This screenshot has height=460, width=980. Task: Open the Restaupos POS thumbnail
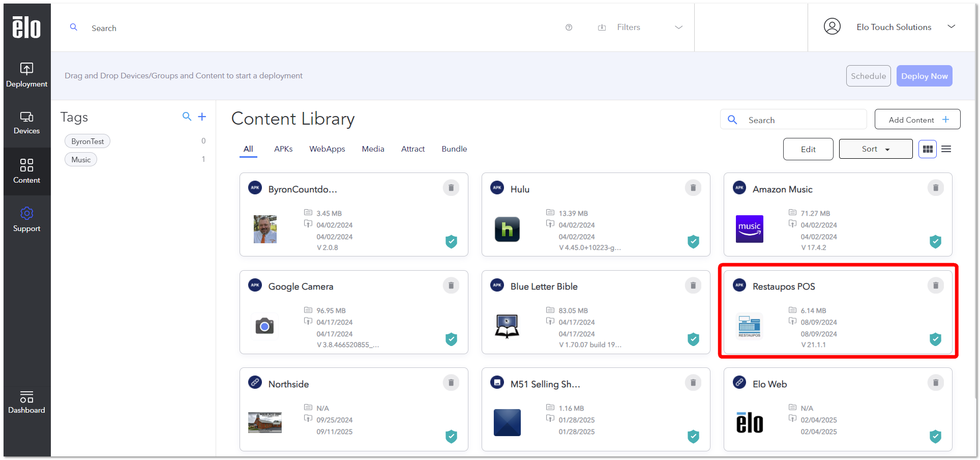click(x=750, y=326)
